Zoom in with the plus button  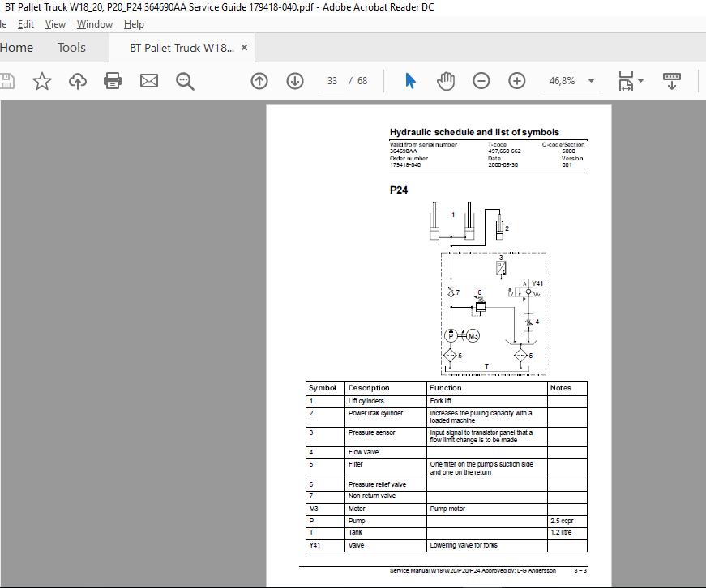(x=517, y=81)
